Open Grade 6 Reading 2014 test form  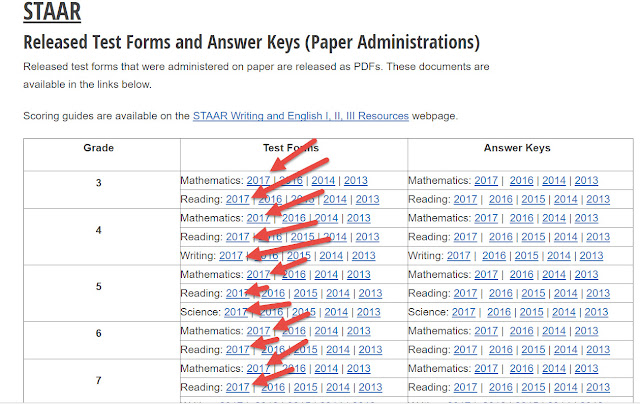click(x=338, y=349)
